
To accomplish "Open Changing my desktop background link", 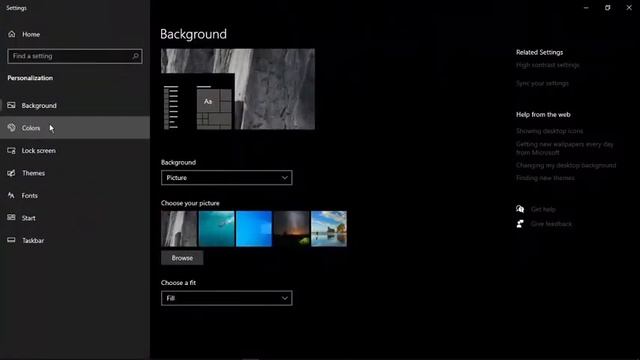I will 566,165.
